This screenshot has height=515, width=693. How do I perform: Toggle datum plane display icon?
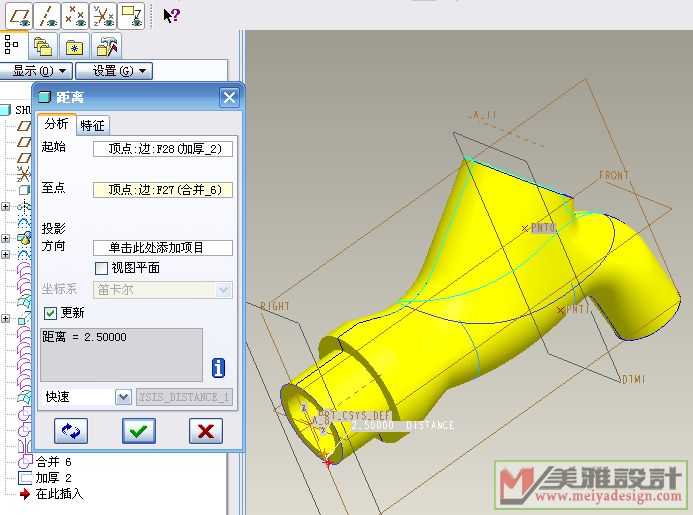coord(19,14)
